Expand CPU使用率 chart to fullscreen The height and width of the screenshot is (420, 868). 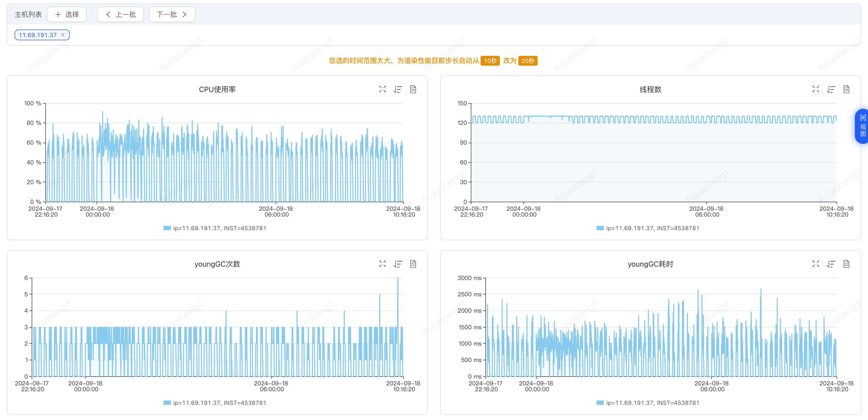click(382, 89)
